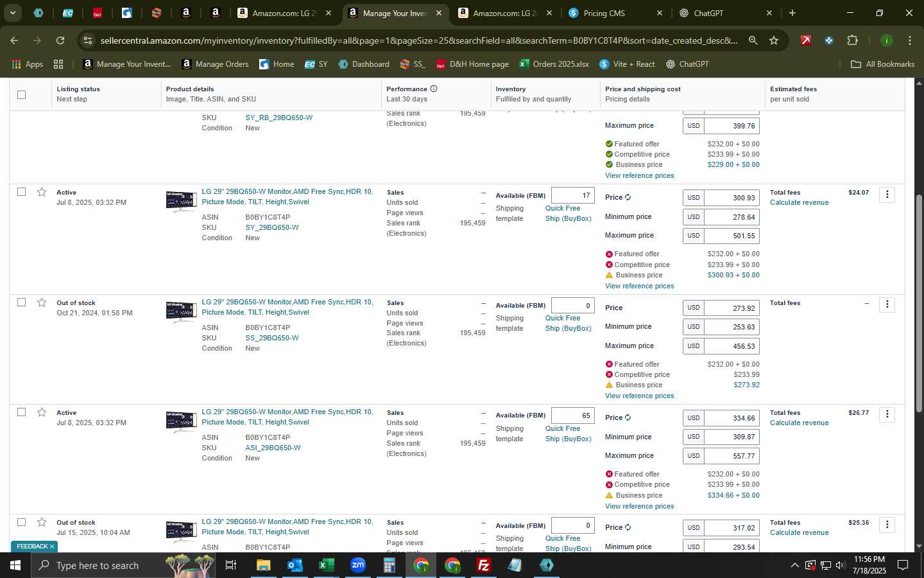Screen dimensions: 924x578
Task: Open the three-dot menu for SS_29BQ650-W listing
Action: 887,304
